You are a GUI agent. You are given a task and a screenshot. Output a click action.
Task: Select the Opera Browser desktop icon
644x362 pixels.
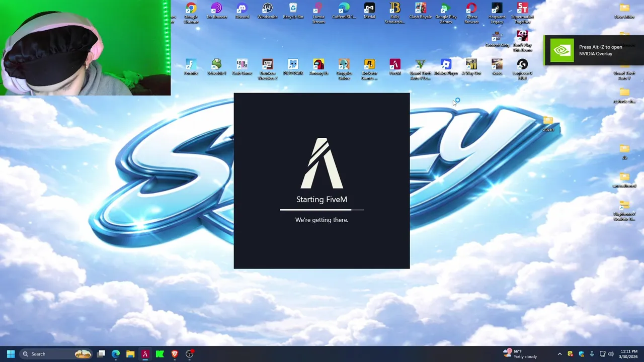(x=471, y=13)
